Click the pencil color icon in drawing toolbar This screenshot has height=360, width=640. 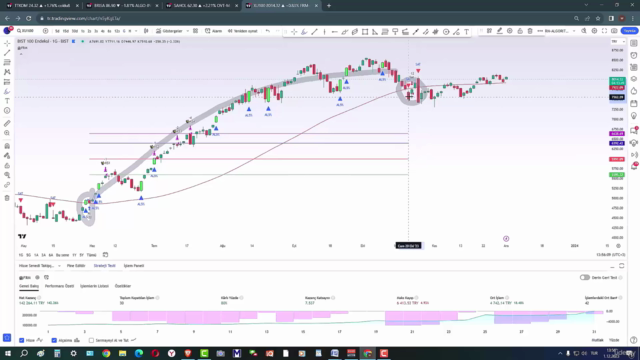click(x=499, y=31)
